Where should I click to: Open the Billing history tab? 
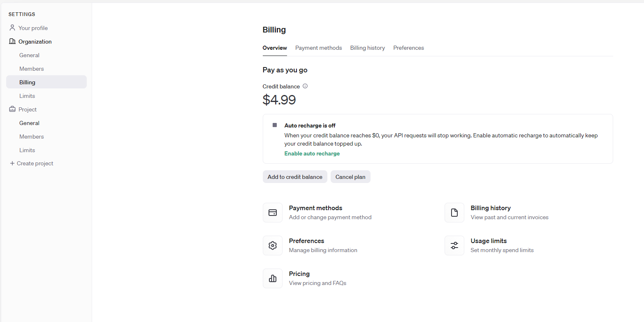[367, 48]
